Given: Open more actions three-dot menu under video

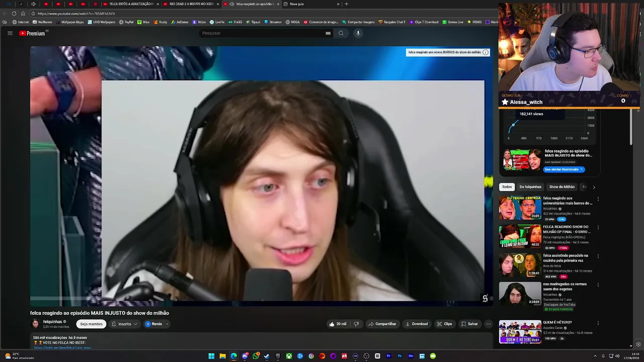Looking at the screenshot, I should (488, 324).
